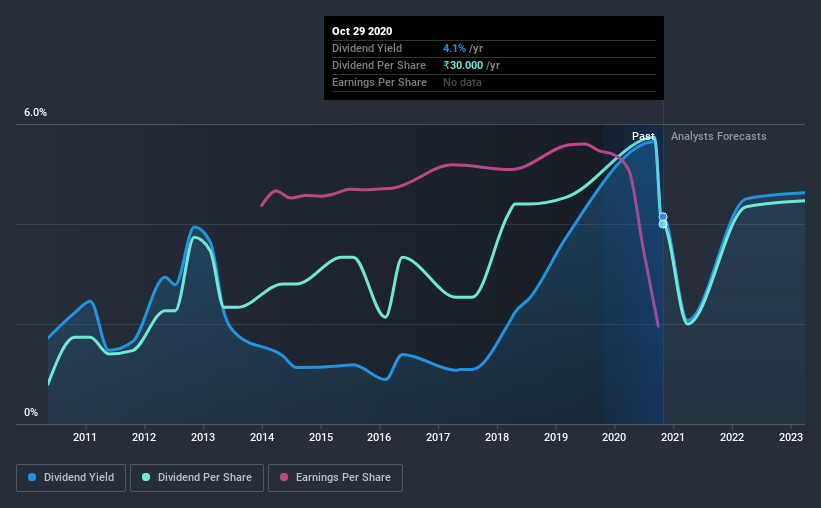This screenshot has height=508, width=821.
Task: Click the 2022 x-axis year label
Action: click(x=732, y=437)
